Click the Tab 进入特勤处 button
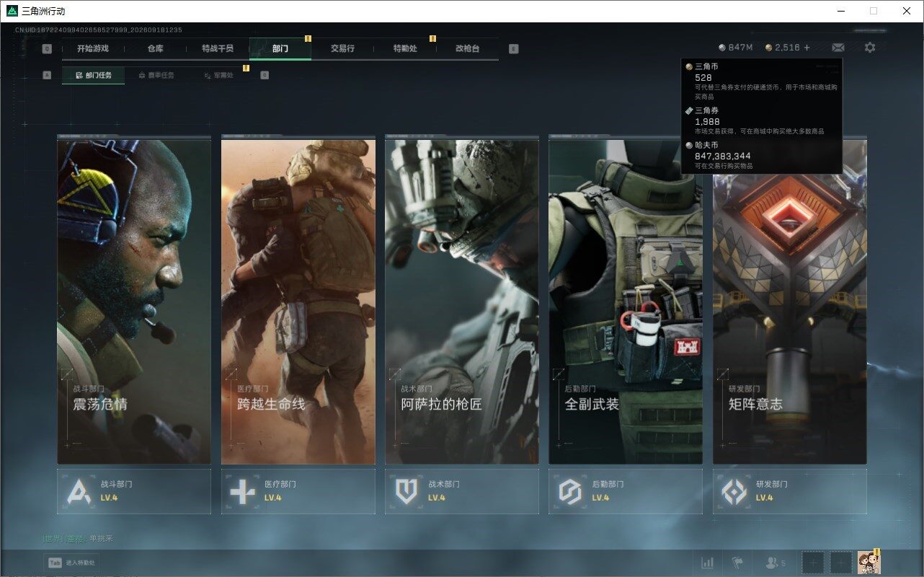This screenshot has width=924, height=577. [71, 563]
